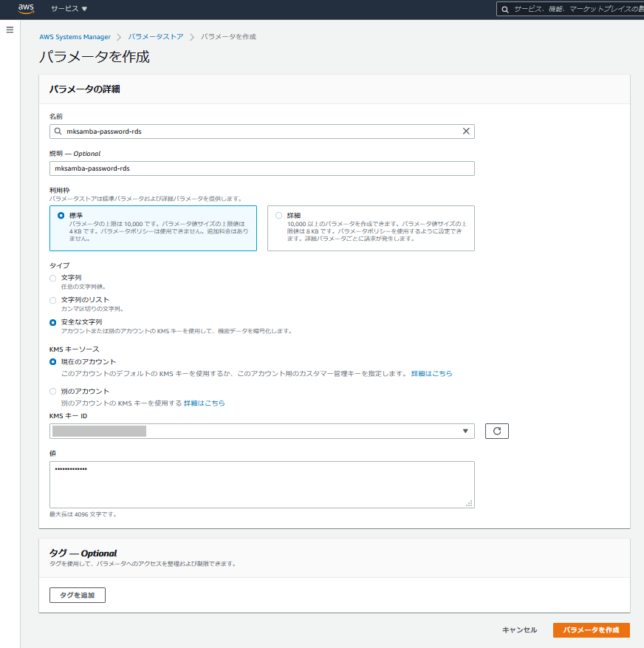Select the 詳細 advanced tier radio
The width and height of the screenshot is (644, 648).
(279, 215)
